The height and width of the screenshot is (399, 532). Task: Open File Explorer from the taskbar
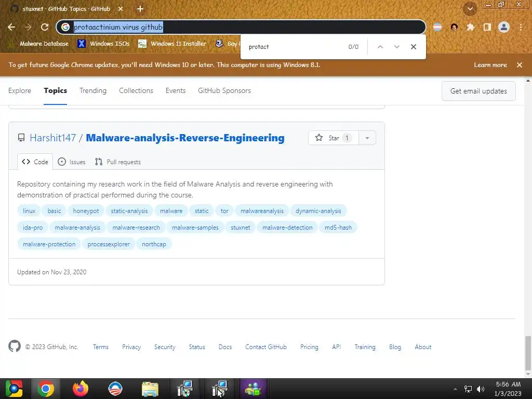150,389
